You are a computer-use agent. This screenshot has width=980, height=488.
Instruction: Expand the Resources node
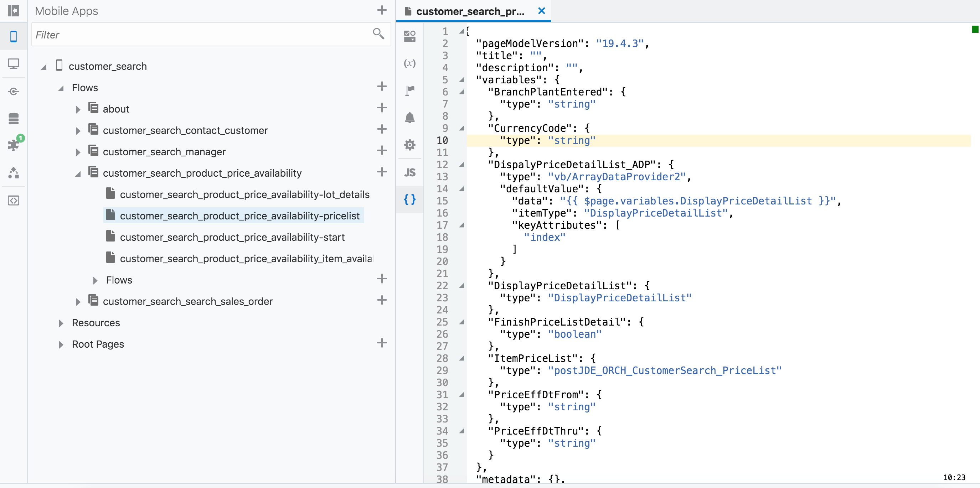61,323
